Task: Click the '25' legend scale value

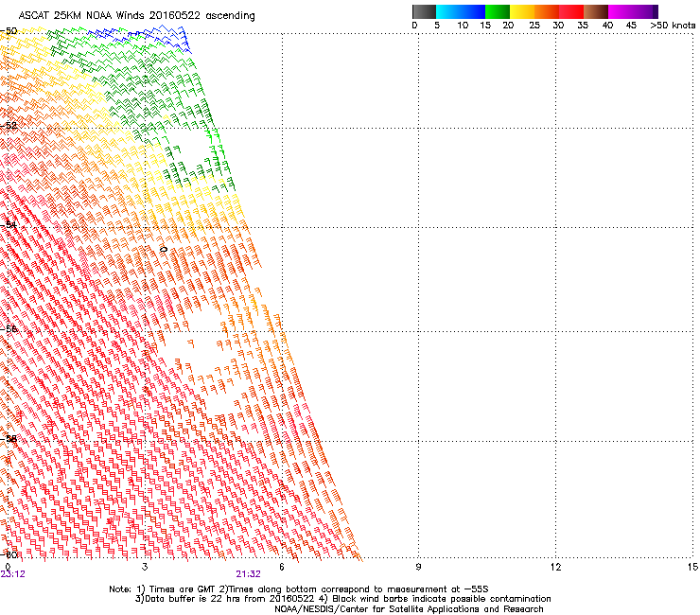Action: point(534,26)
